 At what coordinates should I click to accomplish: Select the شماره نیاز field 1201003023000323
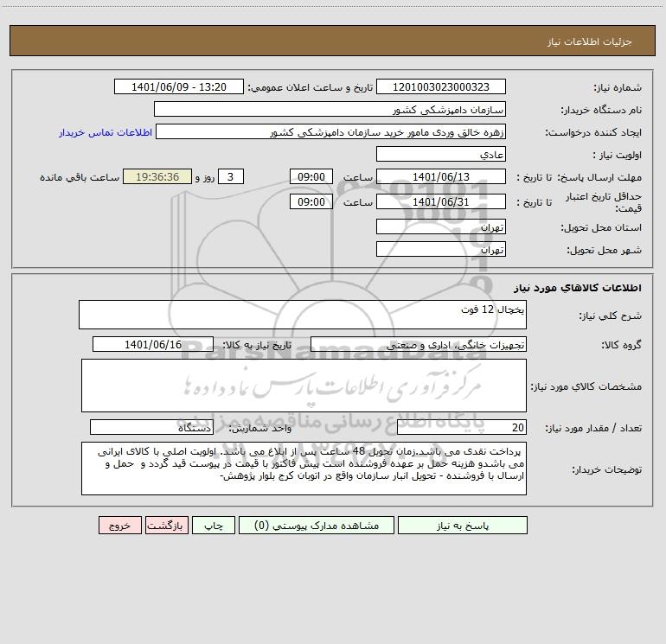tap(441, 86)
